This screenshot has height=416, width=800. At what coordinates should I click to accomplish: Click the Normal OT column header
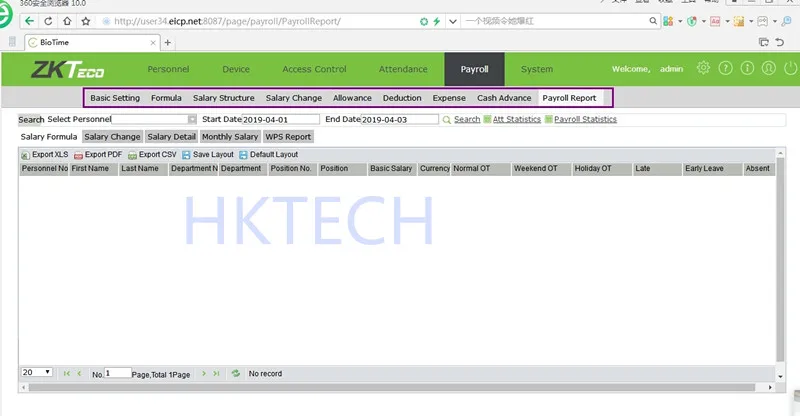(x=481, y=169)
